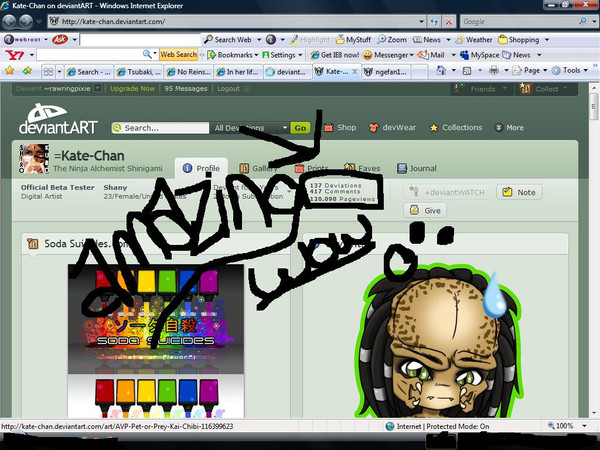Click the Home icon in command bar

click(x=441, y=70)
